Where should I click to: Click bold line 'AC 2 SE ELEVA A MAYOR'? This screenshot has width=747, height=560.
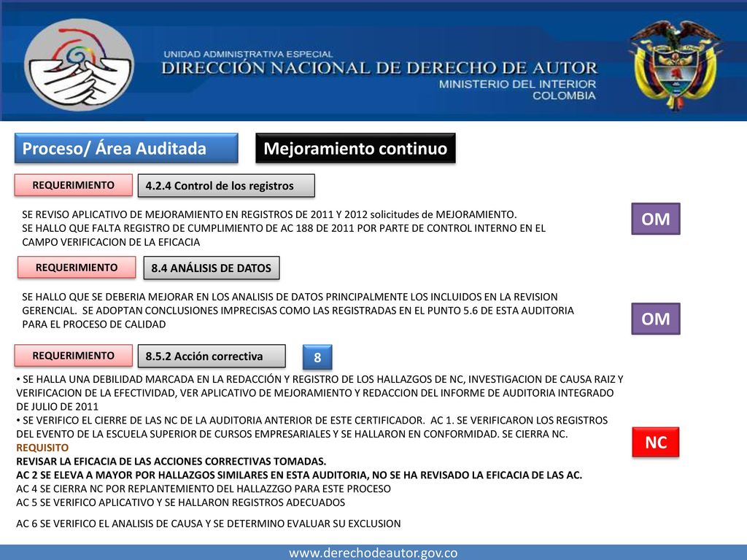click(x=299, y=475)
